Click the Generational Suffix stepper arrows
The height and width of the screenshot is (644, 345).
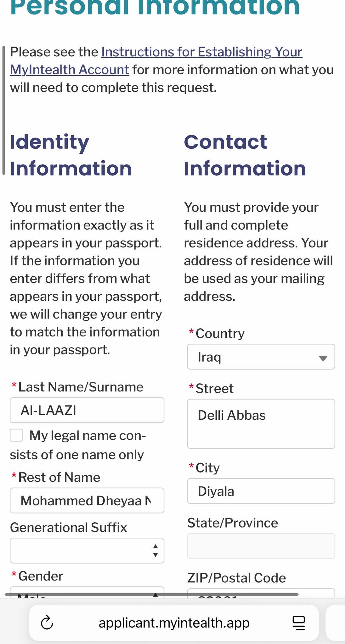pos(156,551)
